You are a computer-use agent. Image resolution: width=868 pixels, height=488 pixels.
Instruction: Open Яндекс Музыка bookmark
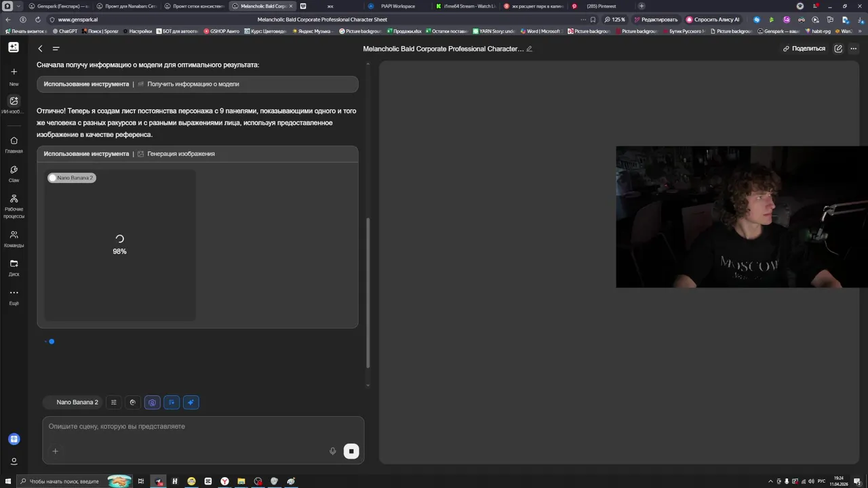click(313, 31)
